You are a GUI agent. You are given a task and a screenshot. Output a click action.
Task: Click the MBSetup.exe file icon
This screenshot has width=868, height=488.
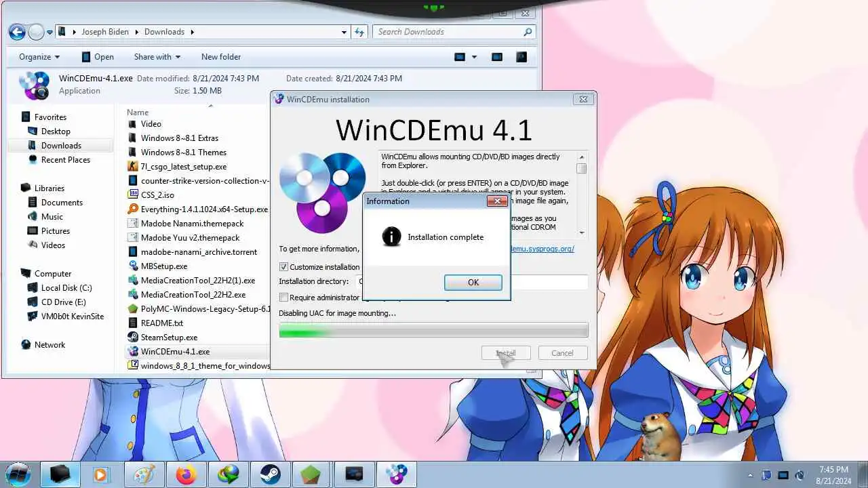133,266
